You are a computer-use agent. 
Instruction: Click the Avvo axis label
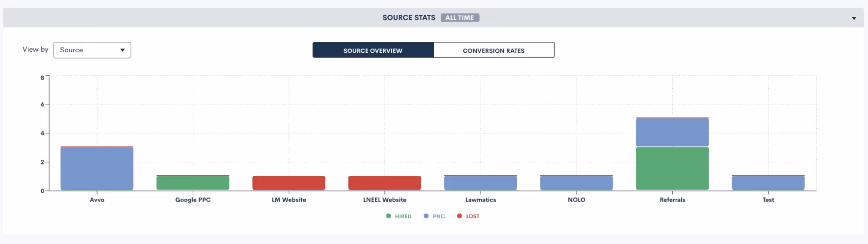tap(97, 200)
